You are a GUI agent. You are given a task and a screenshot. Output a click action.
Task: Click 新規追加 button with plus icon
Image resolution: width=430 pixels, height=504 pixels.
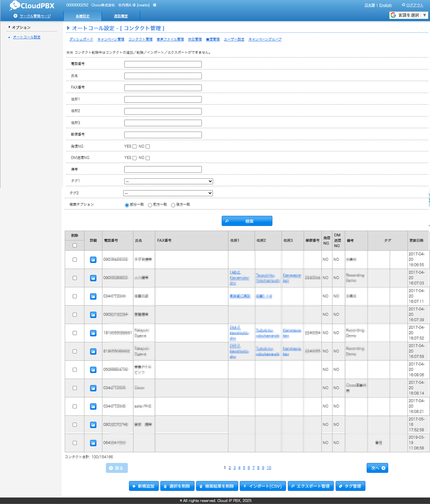point(144,486)
